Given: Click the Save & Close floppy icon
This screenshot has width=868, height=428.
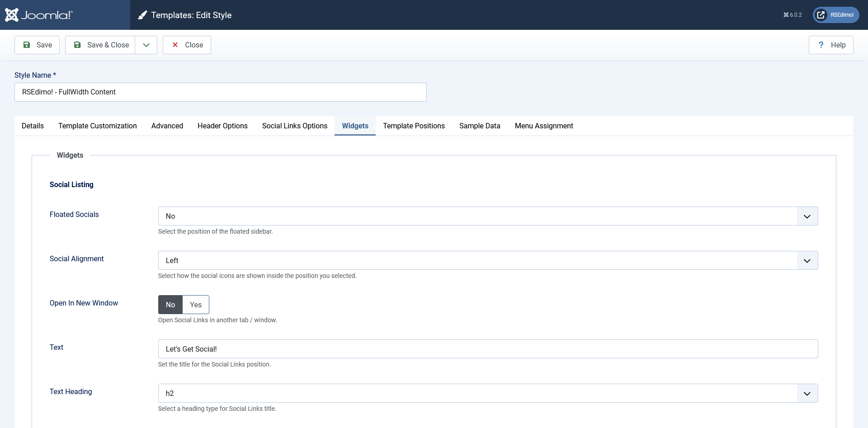Looking at the screenshot, I should coord(77,45).
